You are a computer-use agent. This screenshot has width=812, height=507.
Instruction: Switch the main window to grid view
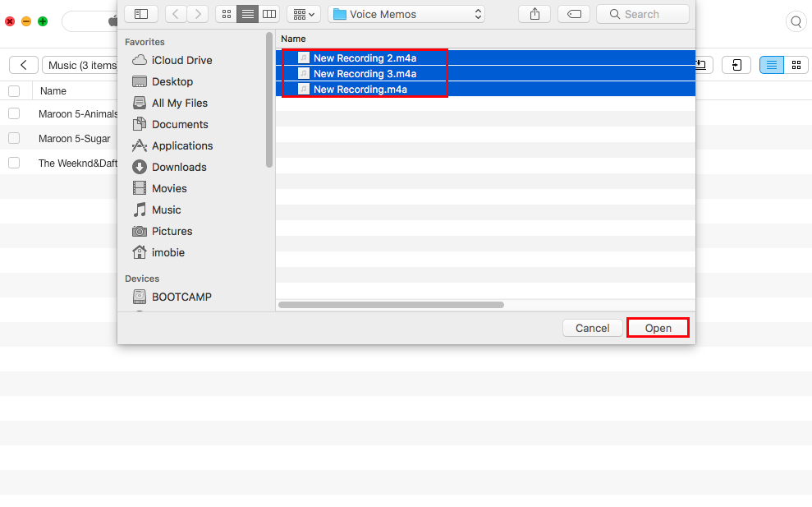click(796, 65)
